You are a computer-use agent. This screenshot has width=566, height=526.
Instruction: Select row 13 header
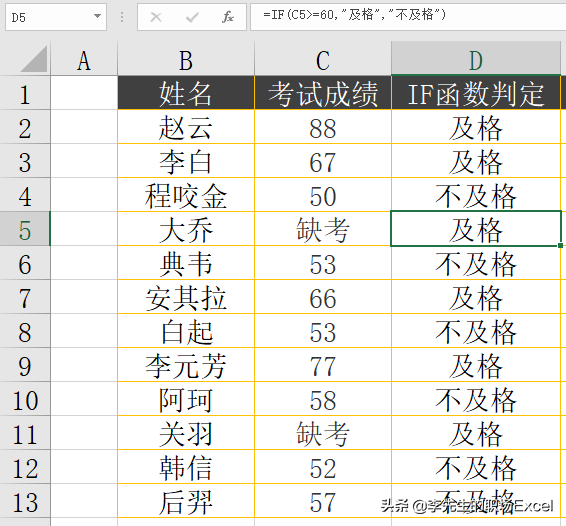point(25,501)
